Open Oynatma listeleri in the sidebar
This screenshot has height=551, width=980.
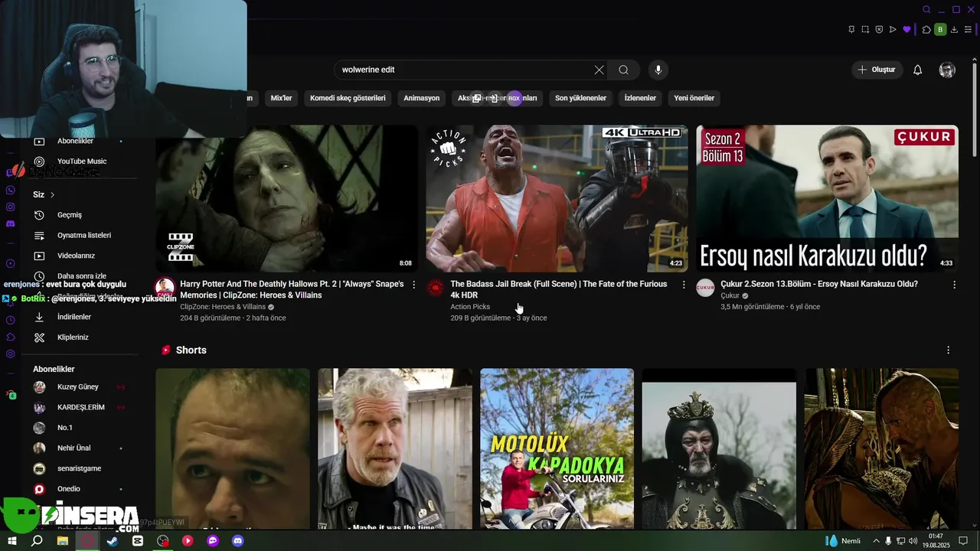pos(84,235)
